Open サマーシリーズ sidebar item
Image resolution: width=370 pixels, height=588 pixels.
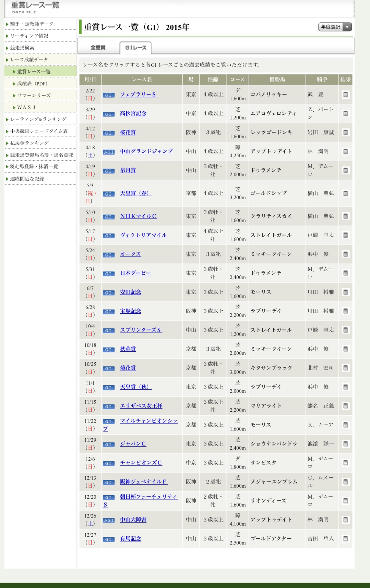pyautogui.click(x=34, y=96)
